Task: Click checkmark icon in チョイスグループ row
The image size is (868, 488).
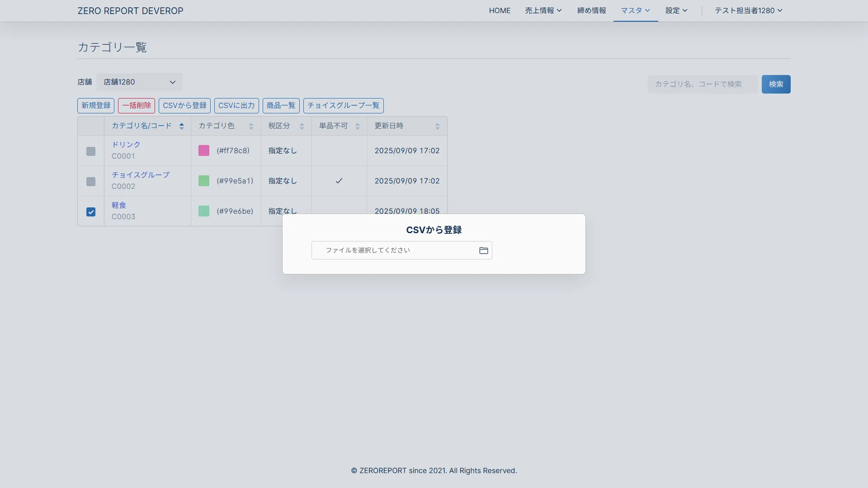Action: coord(339,181)
